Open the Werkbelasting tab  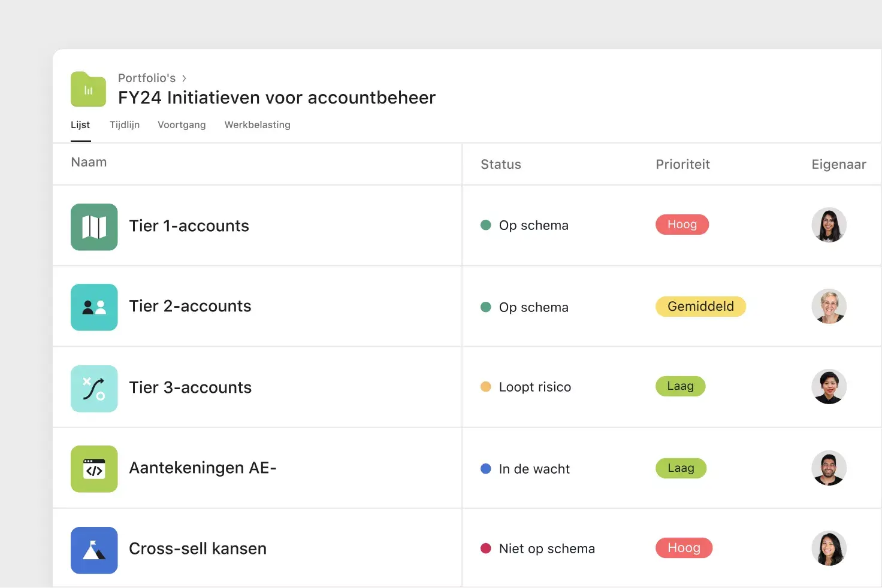click(257, 125)
